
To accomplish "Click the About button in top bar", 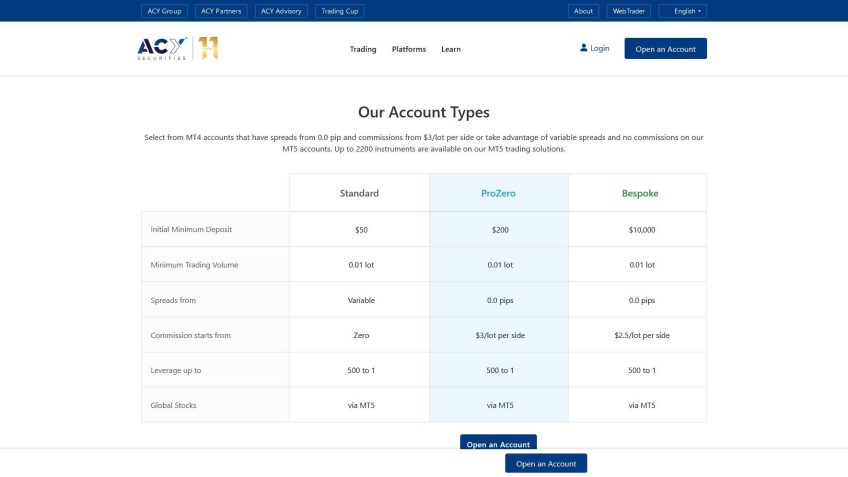I will [x=583, y=11].
